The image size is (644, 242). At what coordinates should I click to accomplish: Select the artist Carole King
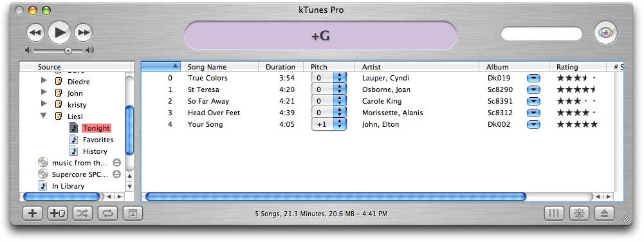382,101
